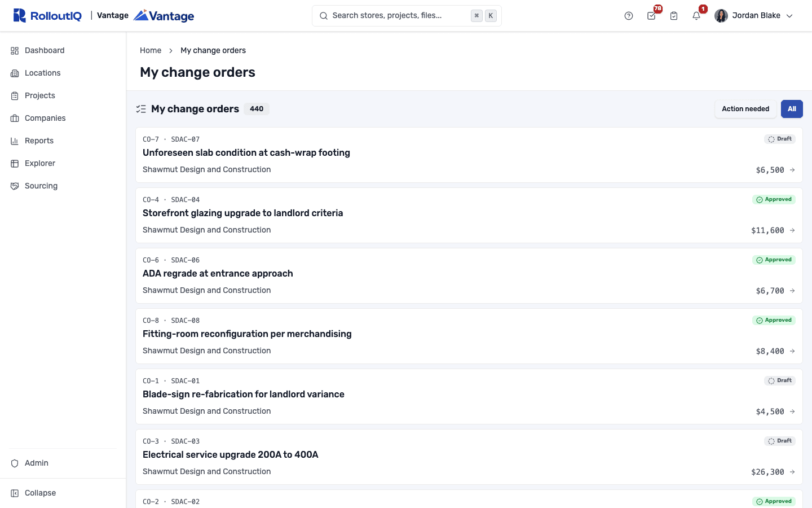The image size is (812, 508).
Task: Click the $11,600 amount
Action: (767, 230)
